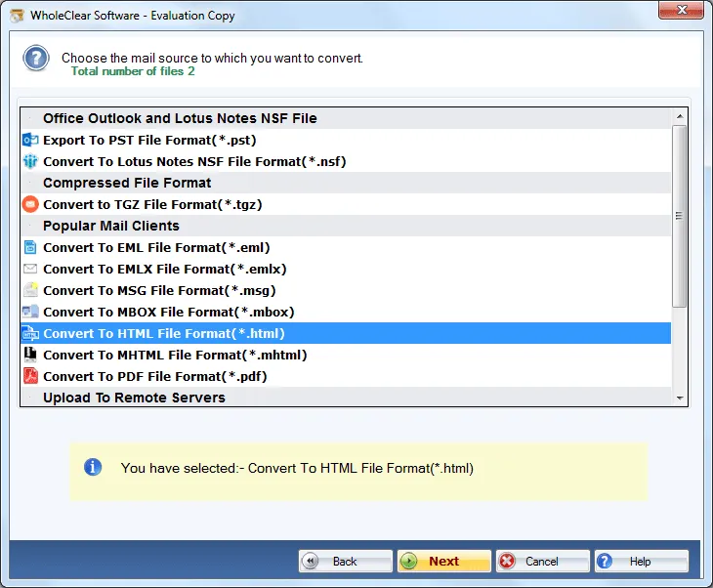The image size is (713, 588).
Task: Select Convert to TGZ File Format(*.tgz)
Action: pos(346,205)
